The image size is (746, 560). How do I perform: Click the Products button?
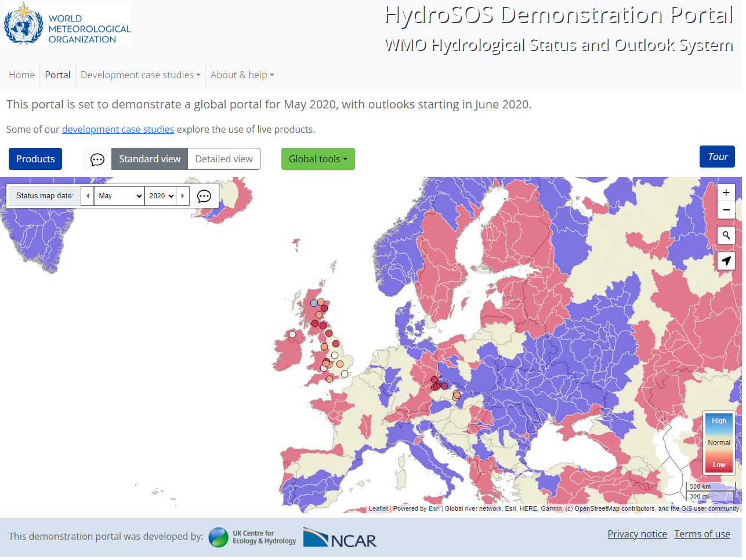pos(35,159)
